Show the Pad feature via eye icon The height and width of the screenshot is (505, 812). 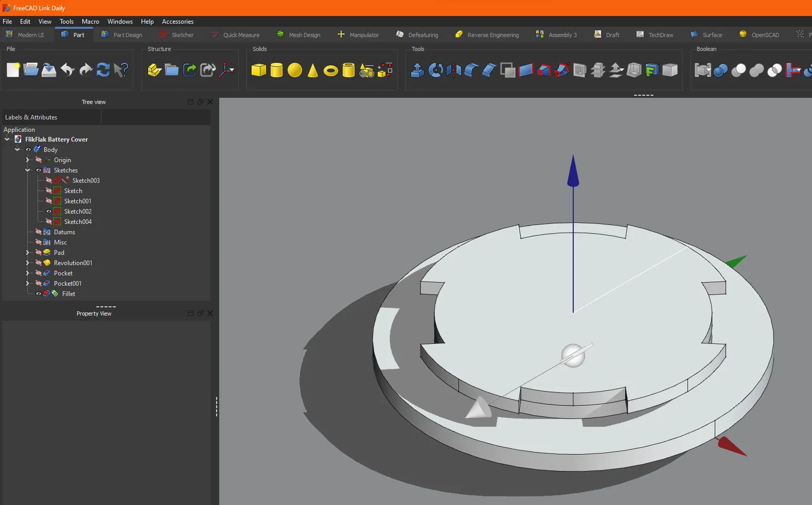(38, 253)
